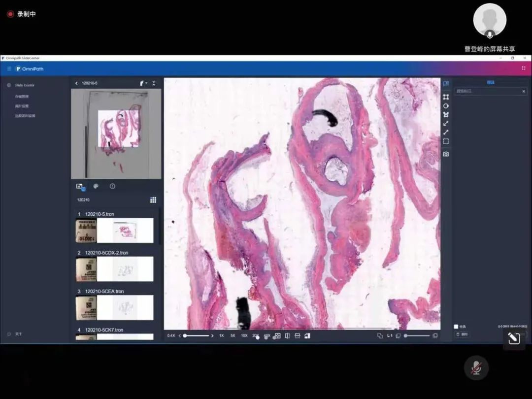Open the label orientation dropdown
The image size is (532, 399).
[143, 83]
